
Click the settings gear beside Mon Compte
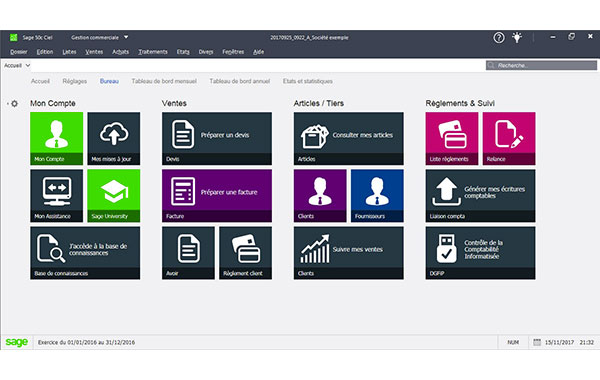point(14,104)
